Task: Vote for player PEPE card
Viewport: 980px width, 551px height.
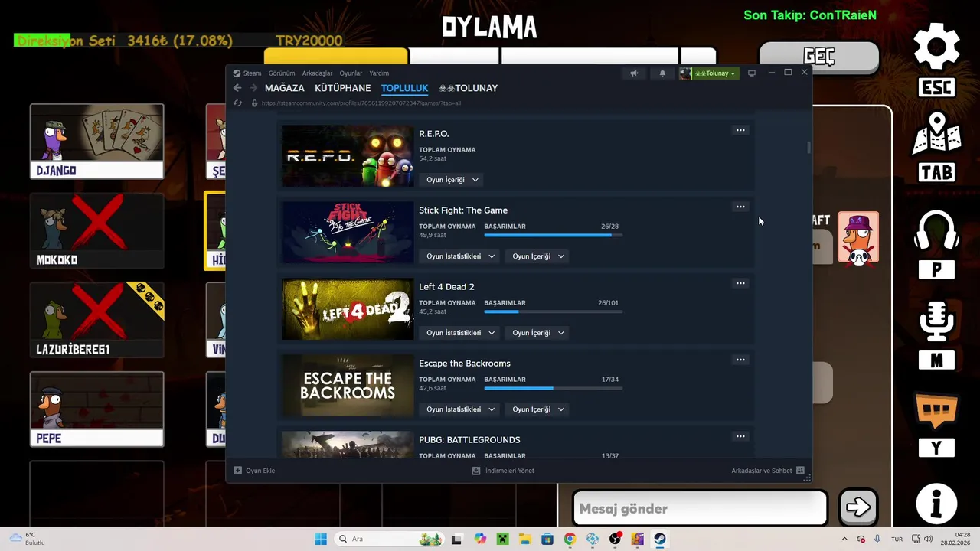Action: point(96,409)
